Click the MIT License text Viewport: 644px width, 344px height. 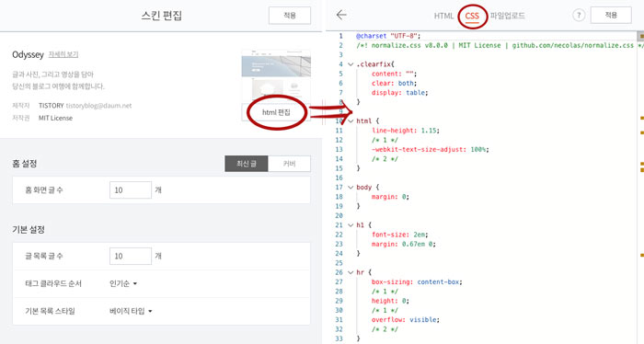(x=55, y=118)
